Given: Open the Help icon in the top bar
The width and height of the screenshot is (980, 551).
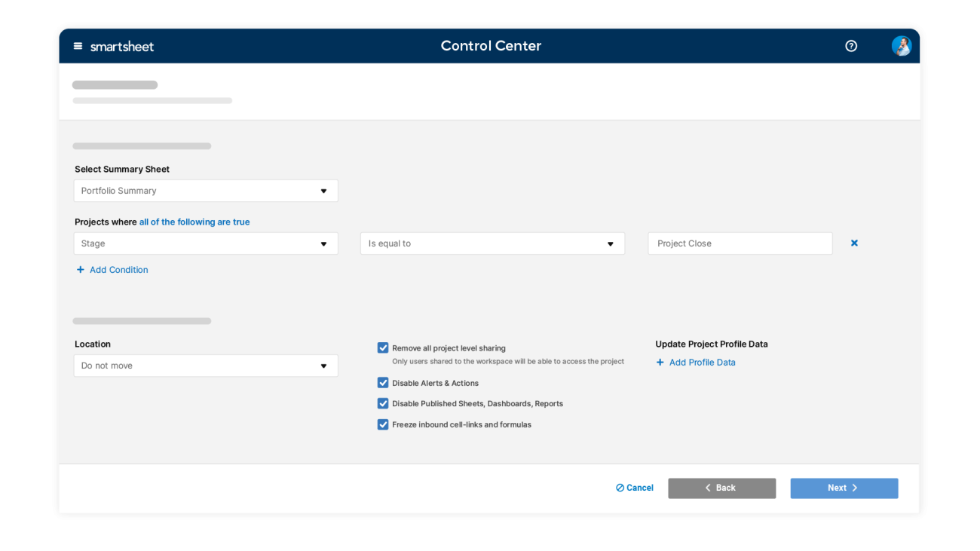Looking at the screenshot, I should (850, 46).
